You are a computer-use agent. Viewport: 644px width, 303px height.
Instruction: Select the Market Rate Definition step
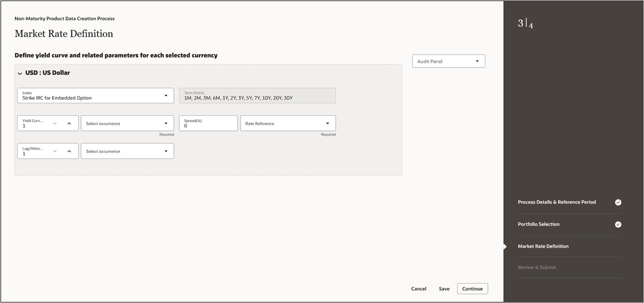click(543, 247)
